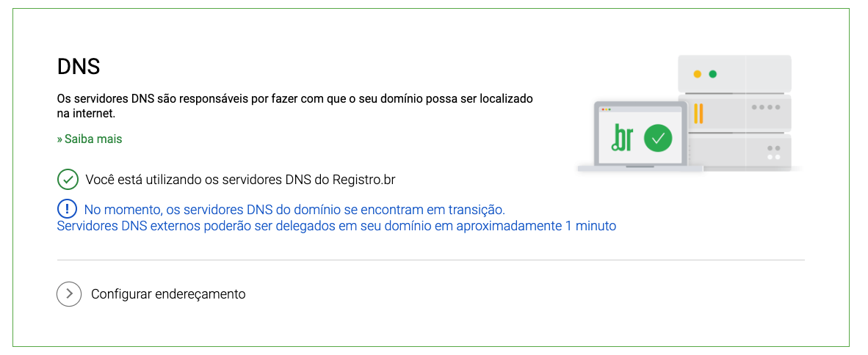Click the external DNS delegation time message
The width and height of the screenshot is (868, 355).
(x=336, y=226)
